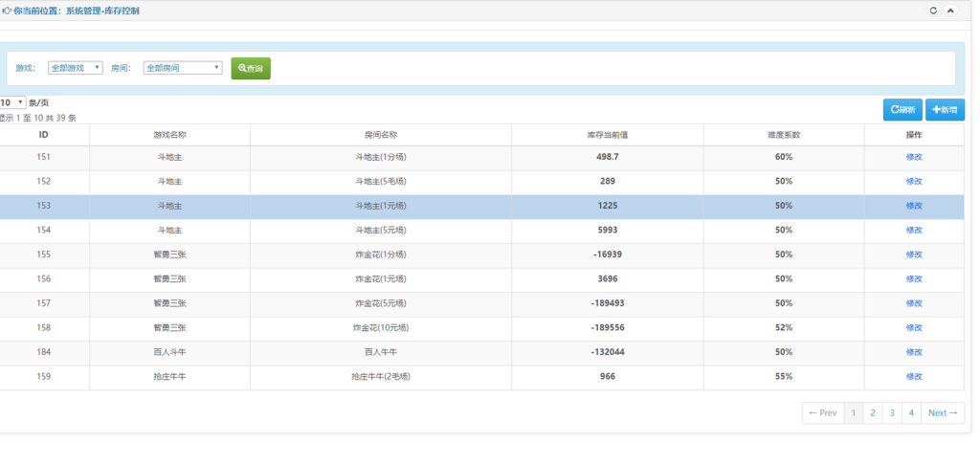Click 修改 for row ID 153
Image resolution: width=980 pixels, height=465 pixels.
tap(914, 206)
